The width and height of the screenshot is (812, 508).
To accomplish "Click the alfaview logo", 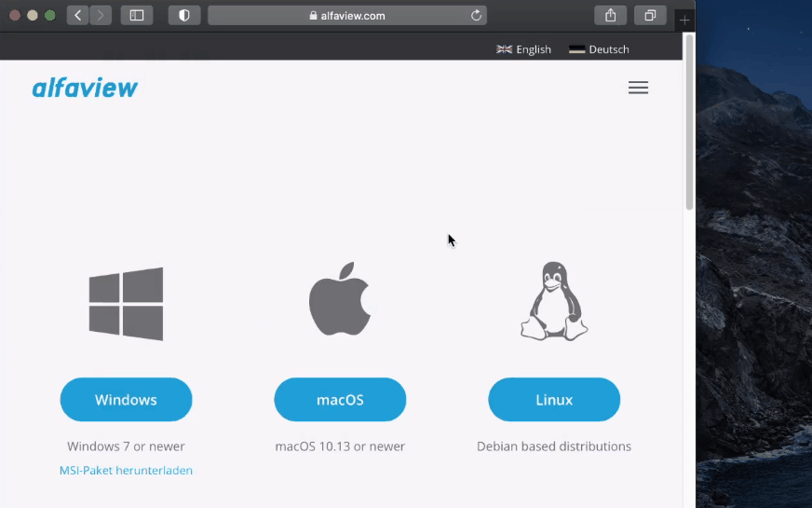I will (85, 88).
